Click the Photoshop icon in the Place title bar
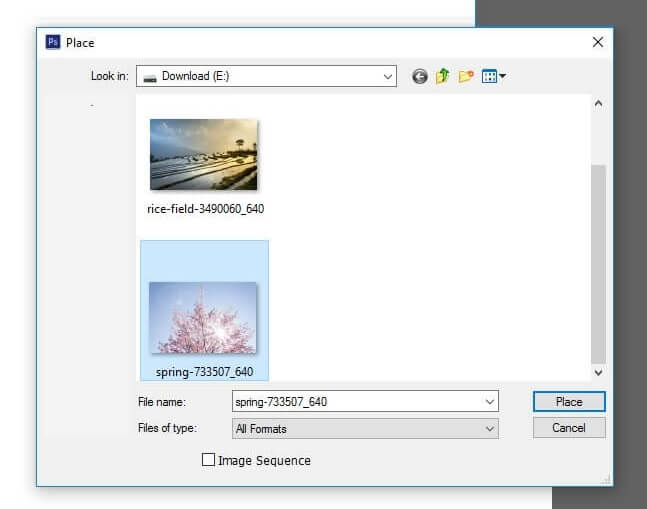647x509 pixels. click(53, 42)
